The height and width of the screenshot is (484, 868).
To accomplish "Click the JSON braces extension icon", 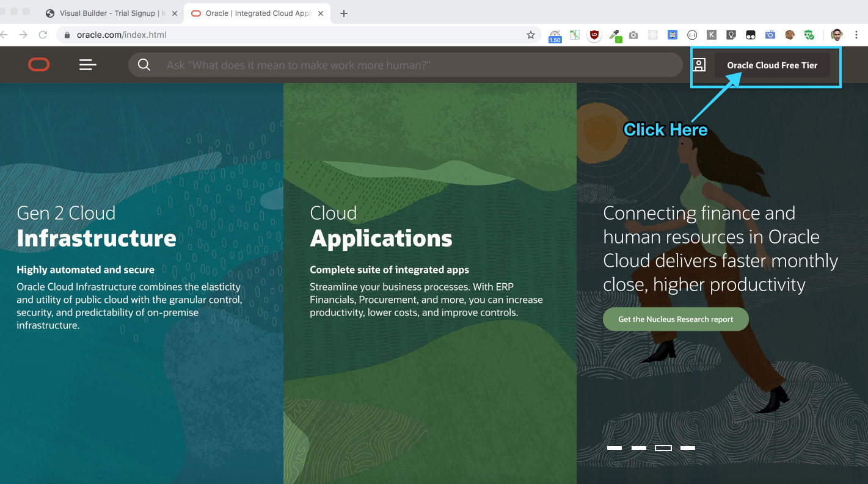I will (x=692, y=35).
